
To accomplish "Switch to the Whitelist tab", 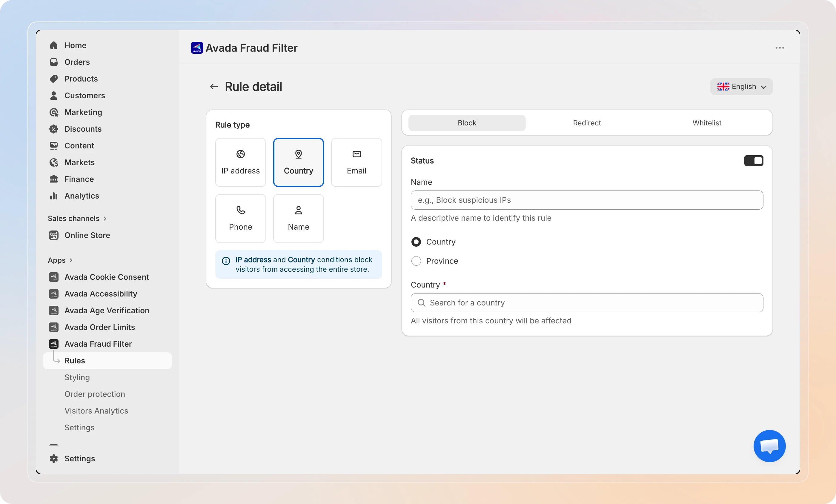I will (x=707, y=123).
